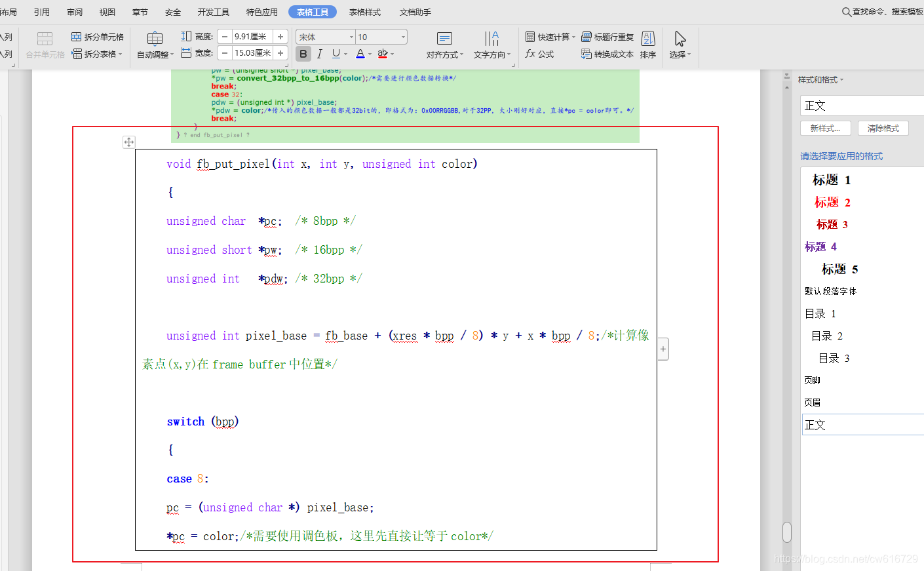Open the 开发工具 (Developer) tab
Image resolution: width=924 pixels, height=571 pixels.
click(214, 12)
